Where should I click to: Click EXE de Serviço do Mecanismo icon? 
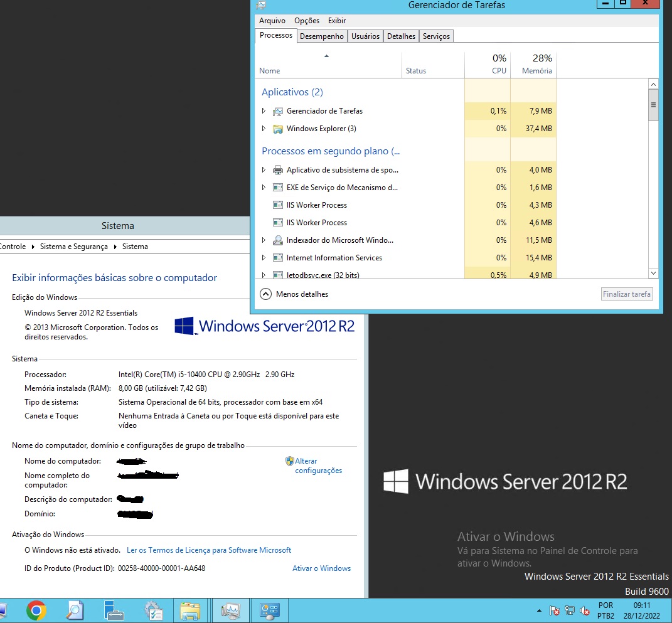[x=278, y=188]
